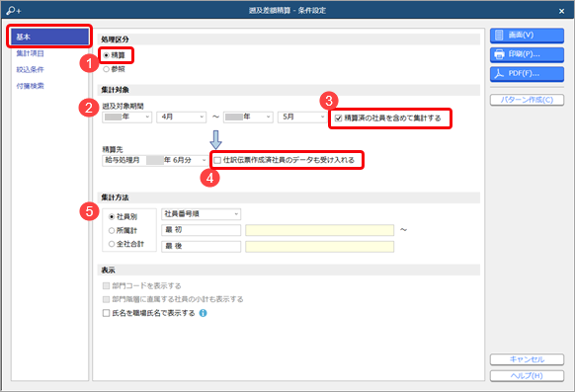Check 仕訳伝票作成済社員のデータも受け入れる
The image size is (575, 392).
217,160
